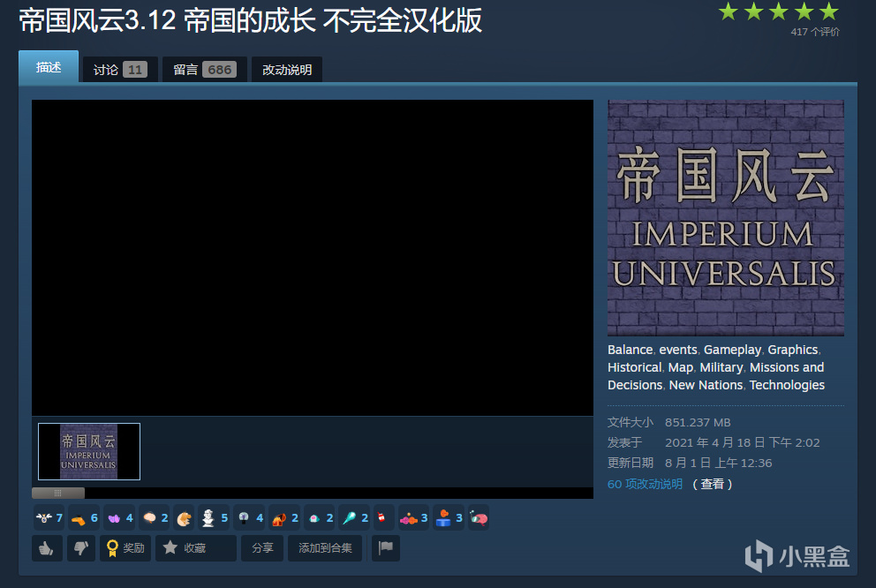Click the orange dinosaur head award icon
The image size is (876, 588).
184,518
